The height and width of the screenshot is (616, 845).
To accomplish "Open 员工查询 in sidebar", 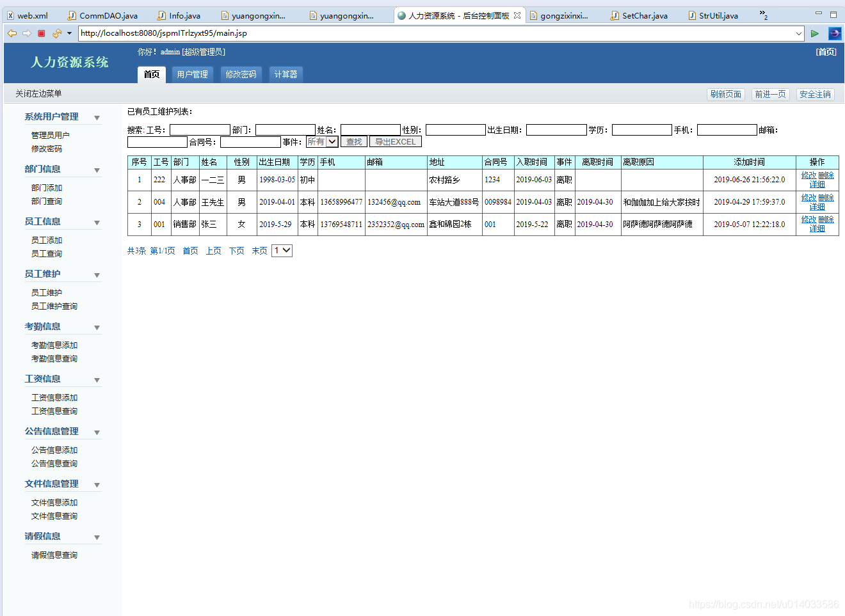I will tap(47, 254).
